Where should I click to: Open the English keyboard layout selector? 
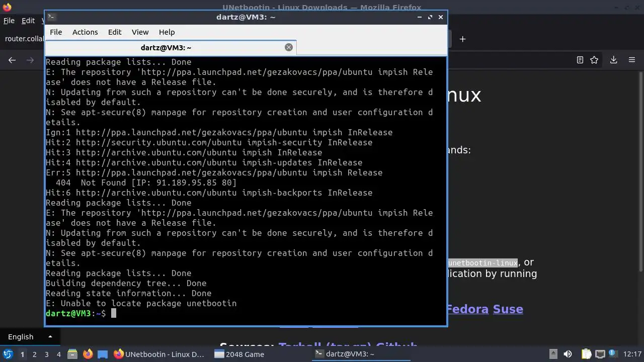point(30,337)
